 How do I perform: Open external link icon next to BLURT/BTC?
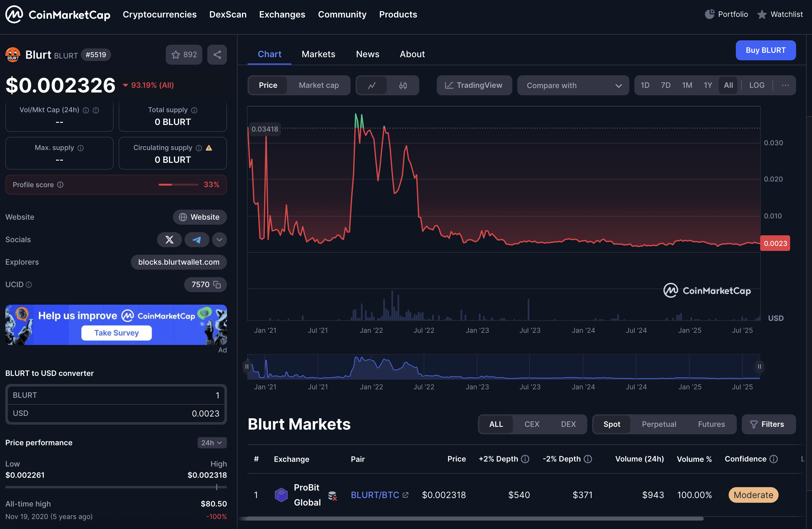(405, 495)
